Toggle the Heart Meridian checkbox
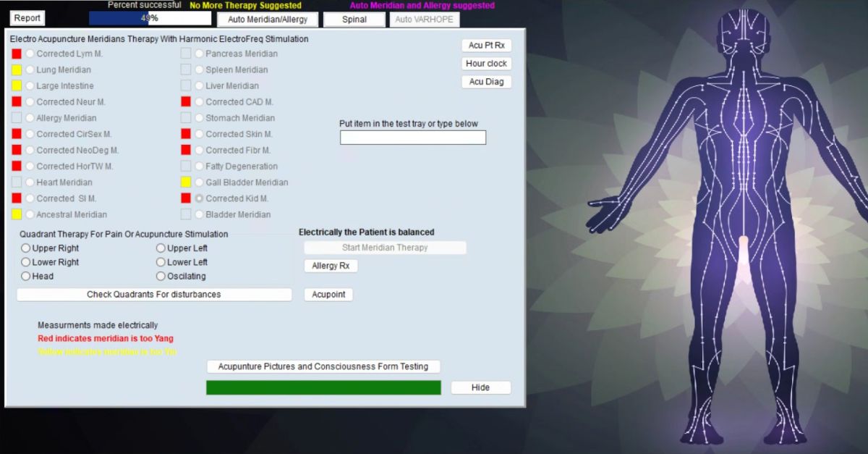This screenshot has width=868, height=454. [17, 182]
